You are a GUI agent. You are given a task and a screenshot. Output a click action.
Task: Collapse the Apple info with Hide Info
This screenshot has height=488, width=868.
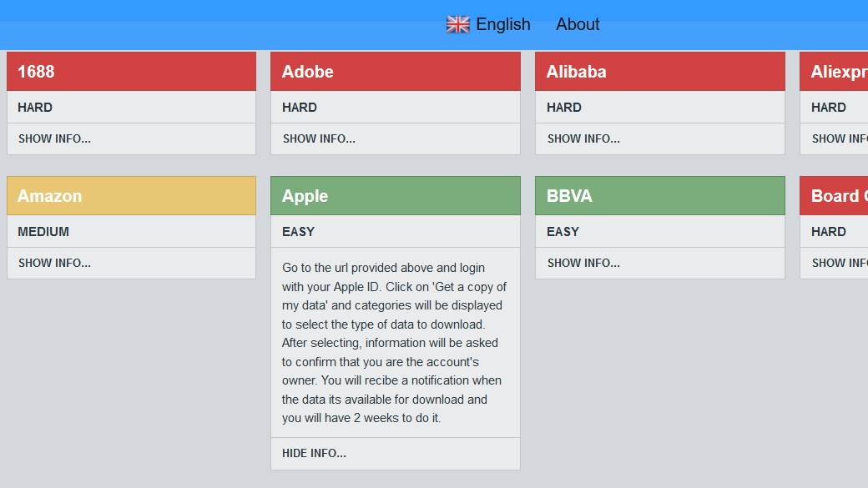(314, 454)
